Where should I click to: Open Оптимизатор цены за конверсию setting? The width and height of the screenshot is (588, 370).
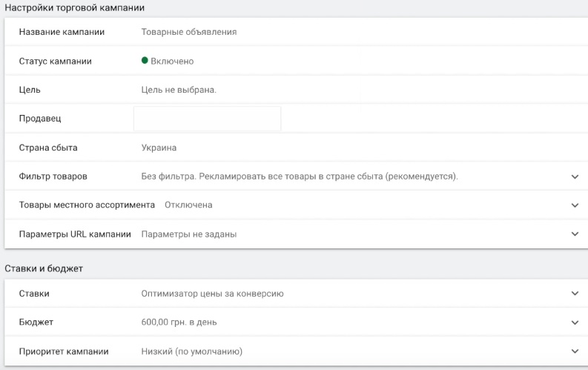(213, 294)
